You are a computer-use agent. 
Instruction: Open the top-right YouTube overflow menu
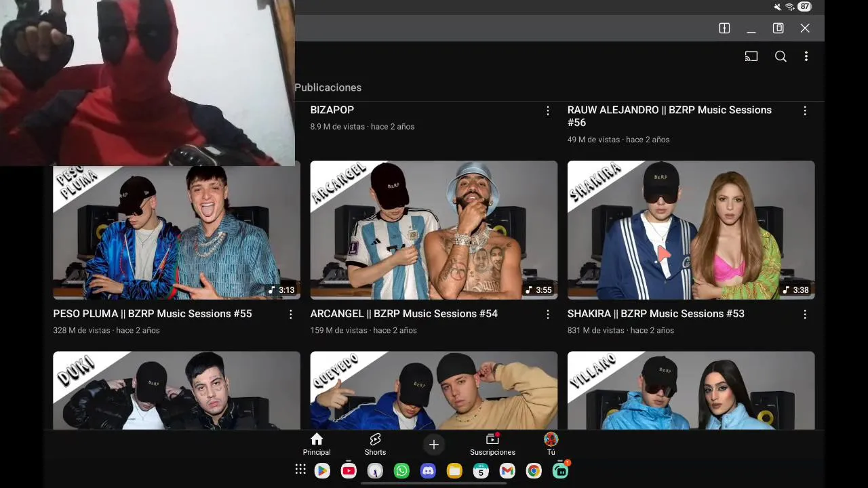806,56
